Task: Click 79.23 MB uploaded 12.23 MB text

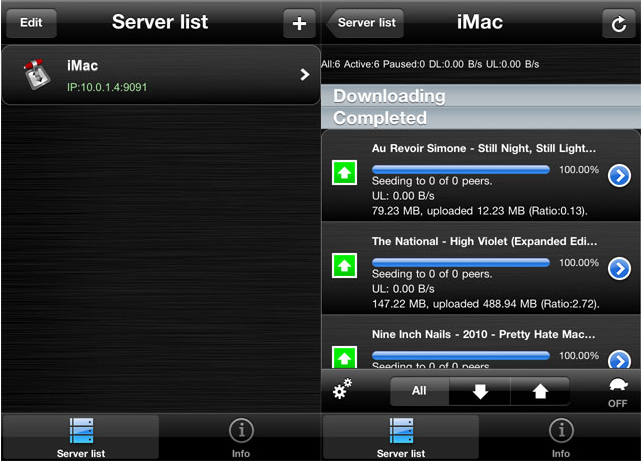Action: pos(480,211)
